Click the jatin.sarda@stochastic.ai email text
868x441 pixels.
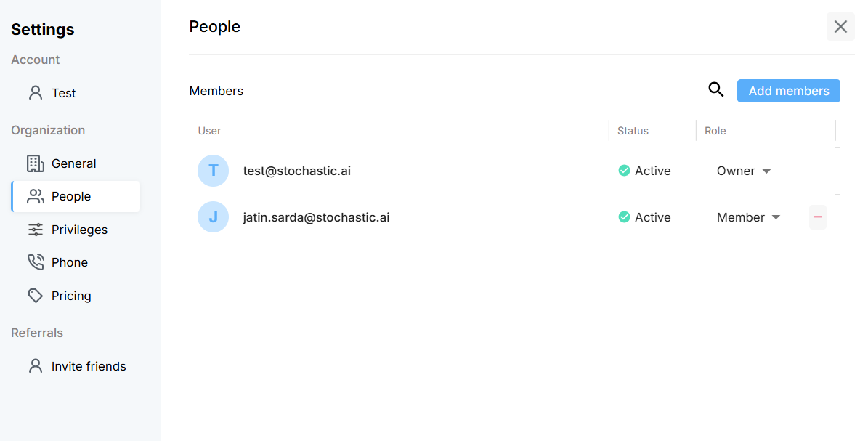(316, 217)
